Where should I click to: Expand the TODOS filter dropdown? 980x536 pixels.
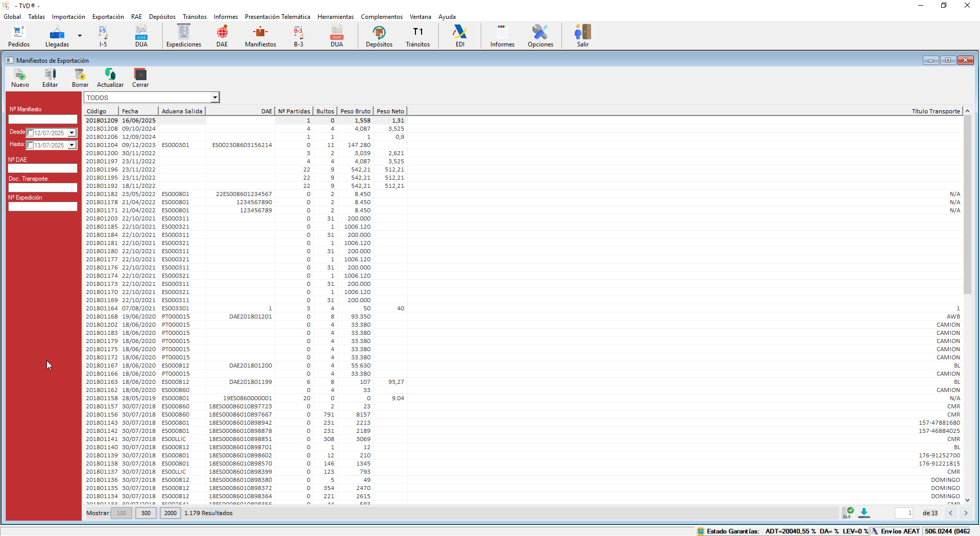[x=215, y=98]
